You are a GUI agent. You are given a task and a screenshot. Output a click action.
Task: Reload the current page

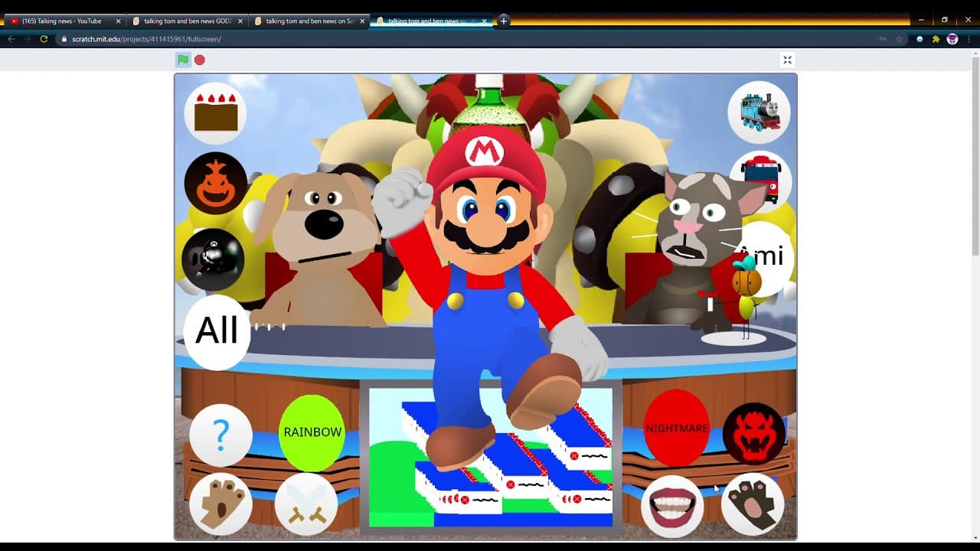point(44,39)
